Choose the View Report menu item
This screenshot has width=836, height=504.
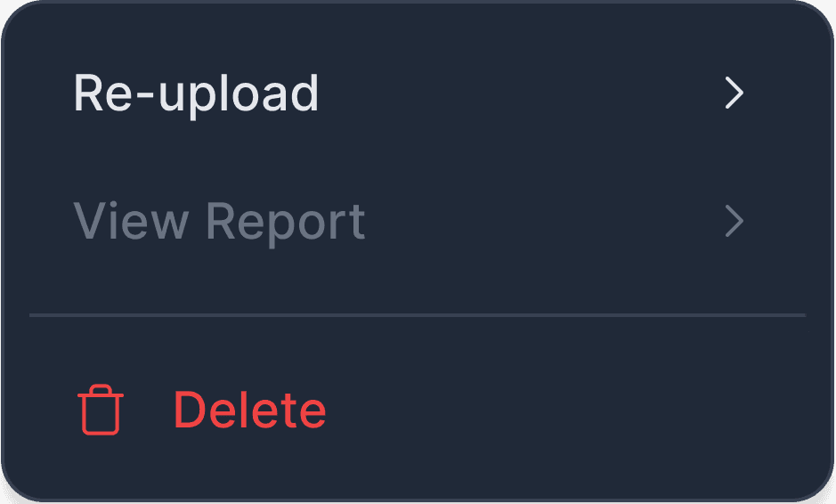click(418, 221)
